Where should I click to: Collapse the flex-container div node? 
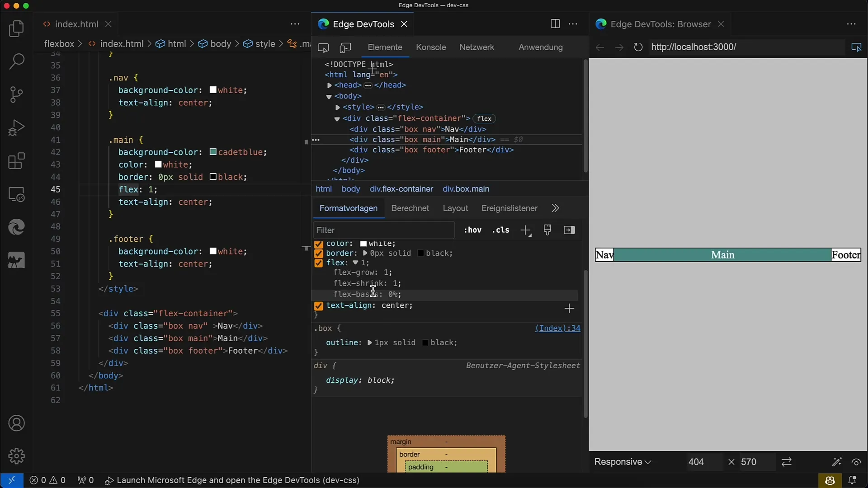pyautogui.click(x=337, y=119)
